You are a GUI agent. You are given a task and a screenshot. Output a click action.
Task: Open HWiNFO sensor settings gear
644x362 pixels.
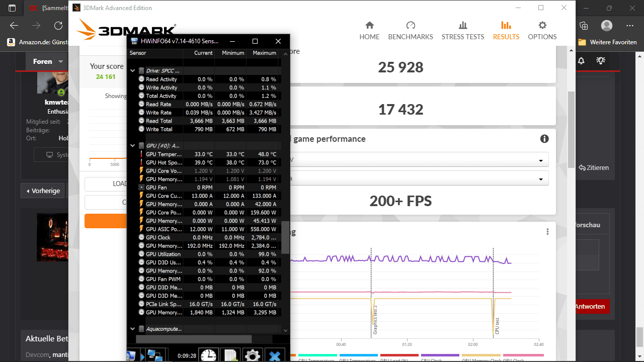253,355
